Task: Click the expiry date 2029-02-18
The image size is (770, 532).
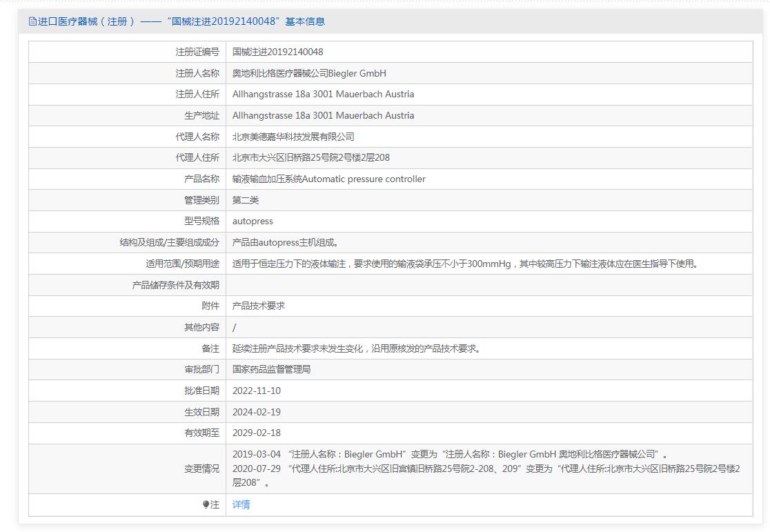Action: 257,433
